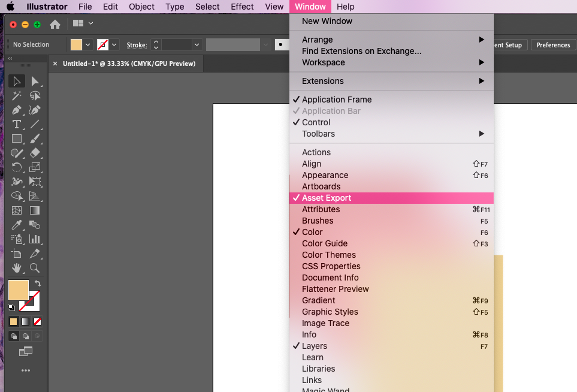Expand the Extensions submenu
The width and height of the screenshot is (577, 392).
(391, 81)
